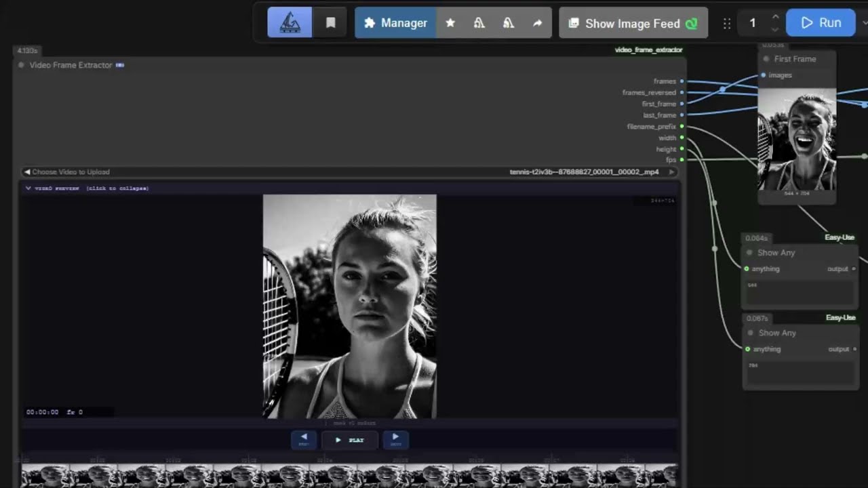Click the toolbar icon directly after the star
The width and height of the screenshot is (868, 488).
pos(479,23)
